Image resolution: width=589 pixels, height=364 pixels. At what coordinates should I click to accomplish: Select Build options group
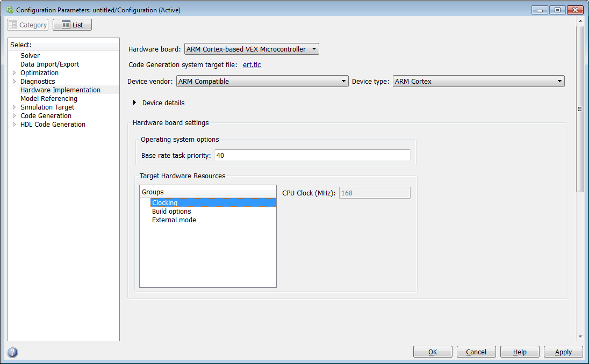171,212
